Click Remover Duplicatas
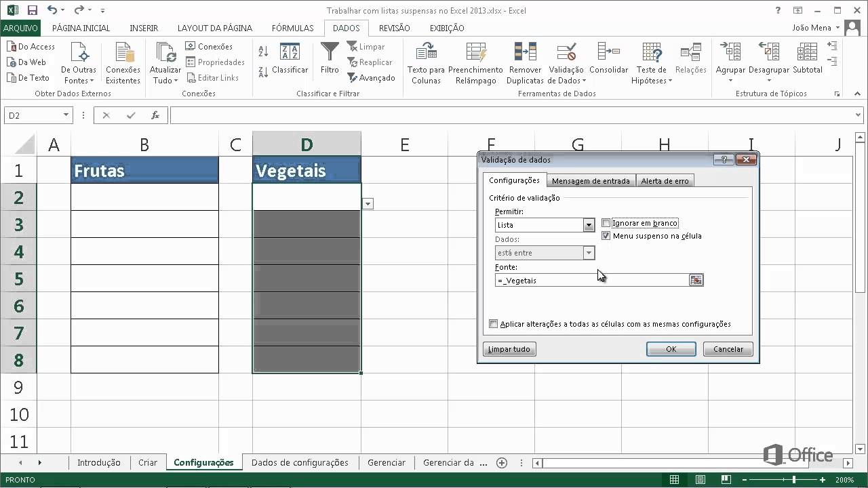Screen dimensions: 868x488 click(x=525, y=63)
